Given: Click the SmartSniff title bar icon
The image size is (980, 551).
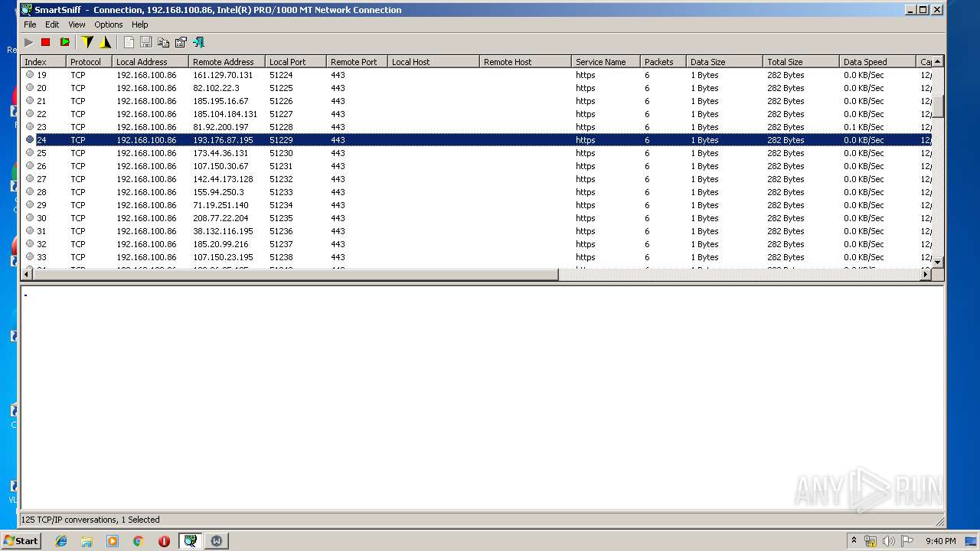Looking at the screenshot, I should pos(27,10).
